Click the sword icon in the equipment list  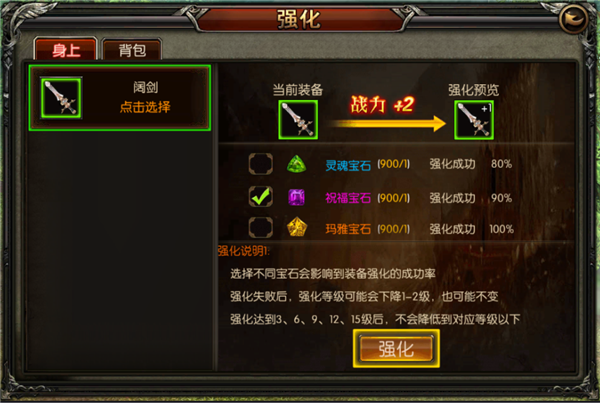[61, 98]
